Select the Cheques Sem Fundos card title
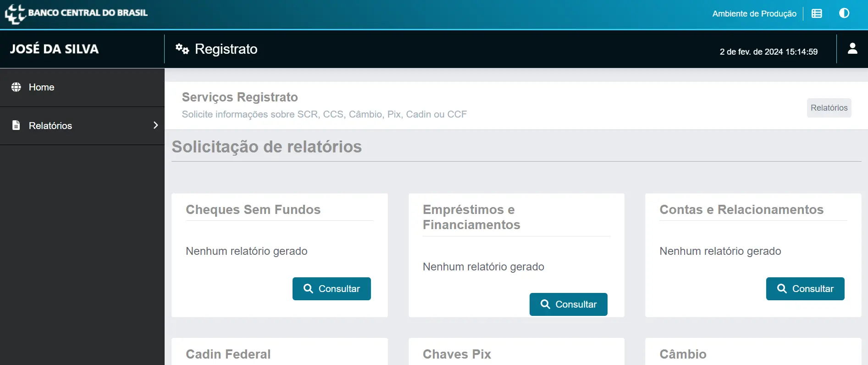 [x=253, y=210]
